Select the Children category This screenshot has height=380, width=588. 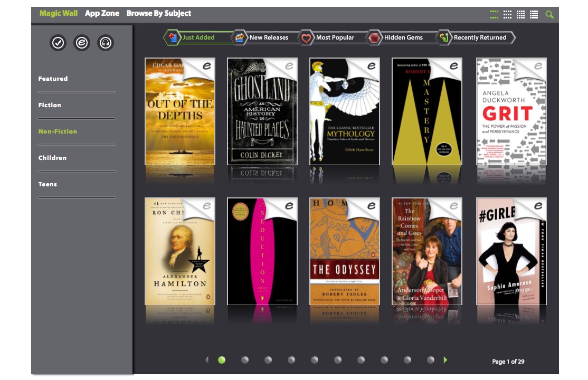coord(52,158)
